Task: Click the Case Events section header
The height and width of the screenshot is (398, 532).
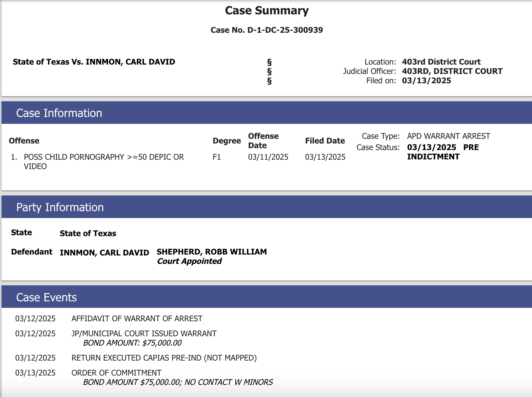Action: pos(47,298)
